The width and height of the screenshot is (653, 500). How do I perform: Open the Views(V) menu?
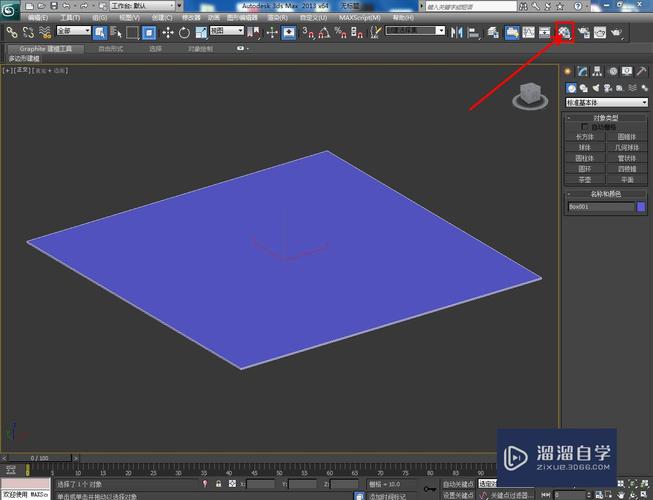(x=130, y=18)
